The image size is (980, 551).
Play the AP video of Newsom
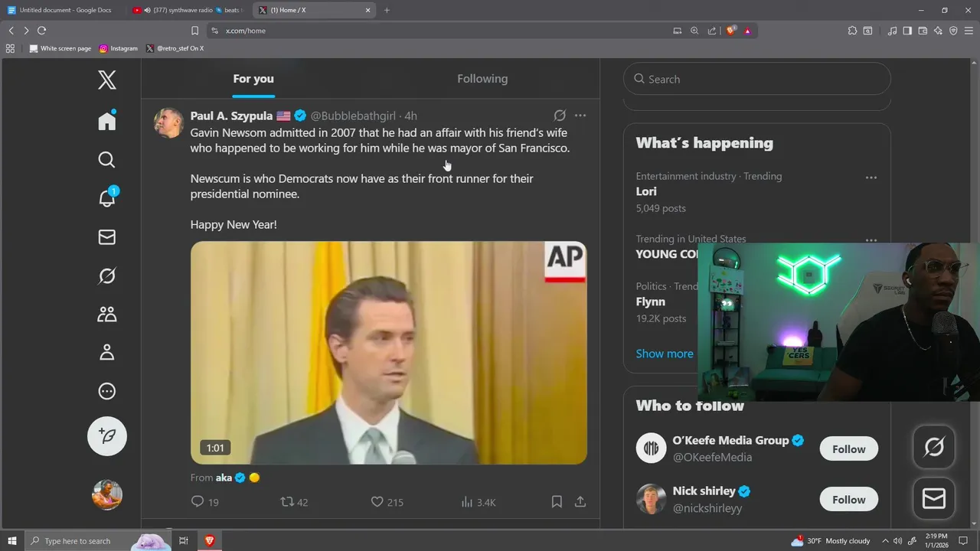(388, 353)
